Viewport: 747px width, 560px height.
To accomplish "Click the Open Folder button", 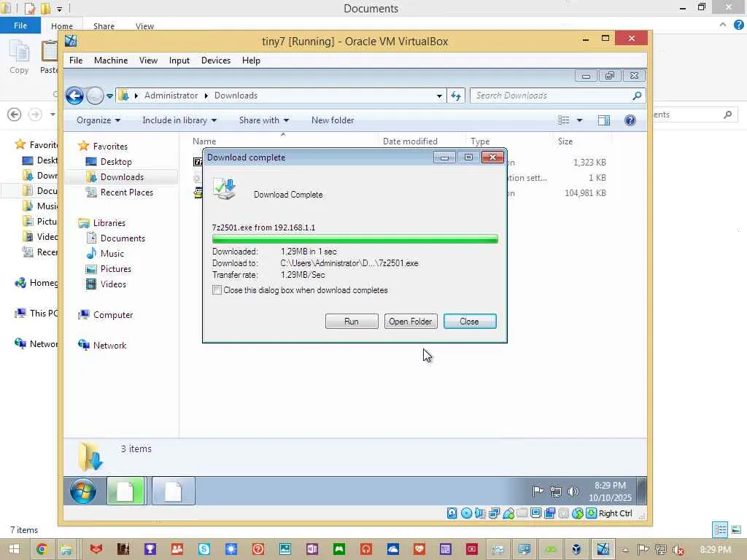I will [411, 322].
